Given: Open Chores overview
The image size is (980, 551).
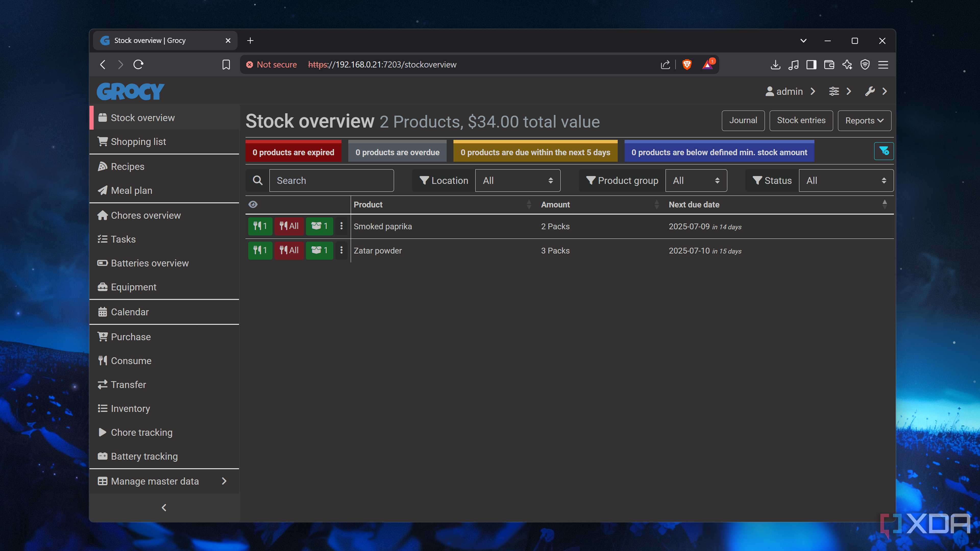Looking at the screenshot, I should (x=164, y=215).
